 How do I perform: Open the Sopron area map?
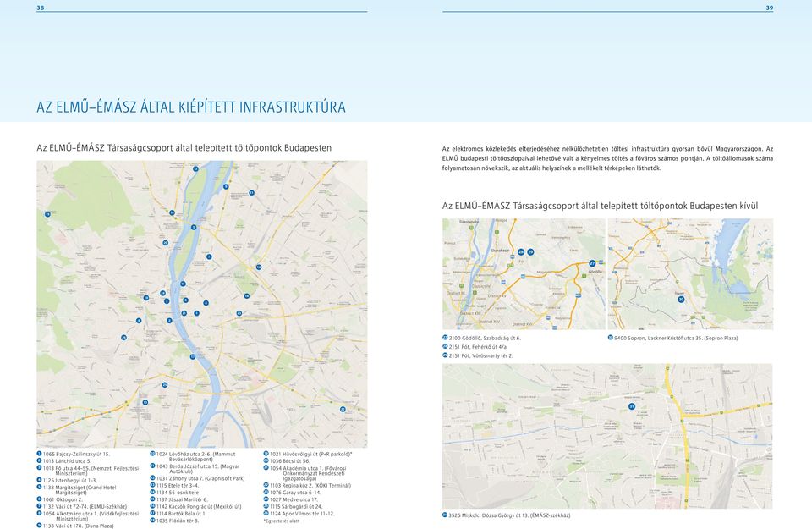point(690,273)
